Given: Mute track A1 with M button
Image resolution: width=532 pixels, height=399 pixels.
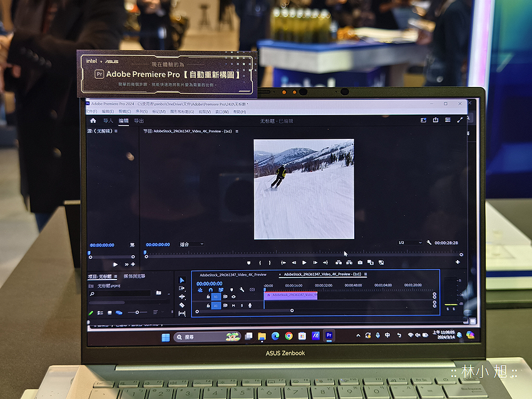Looking at the screenshot, I should tap(233, 305).
